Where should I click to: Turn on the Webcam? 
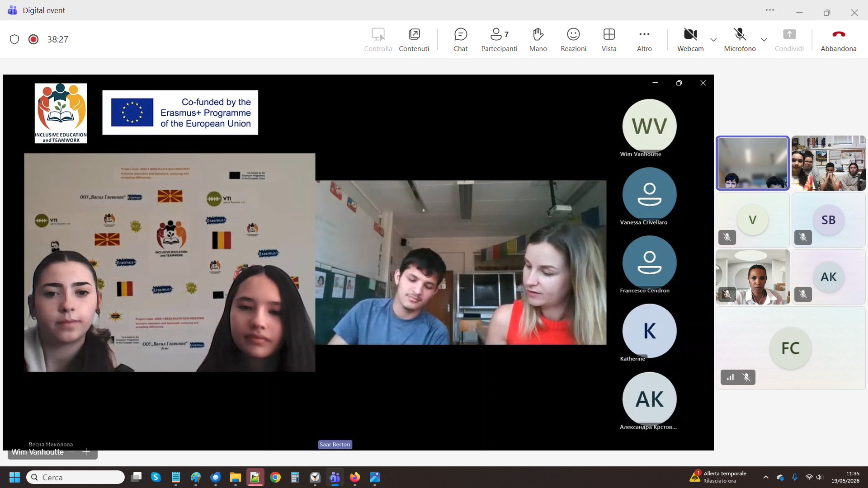coord(690,40)
